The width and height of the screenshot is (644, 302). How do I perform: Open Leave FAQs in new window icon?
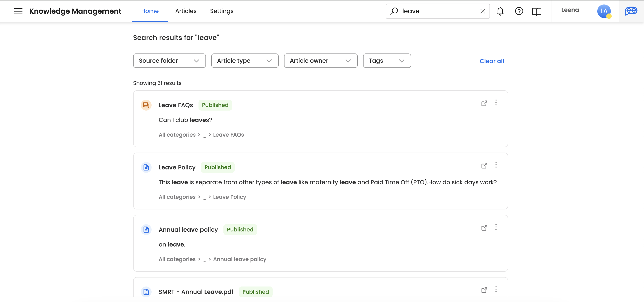[484, 103]
